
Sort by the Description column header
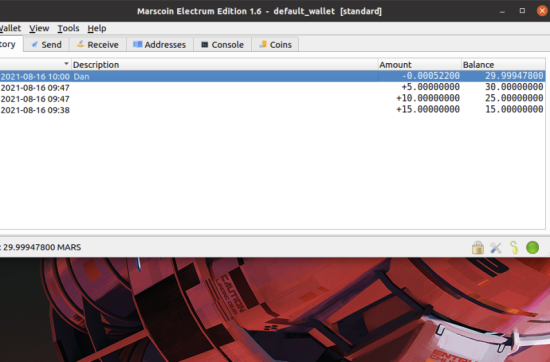[224, 65]
